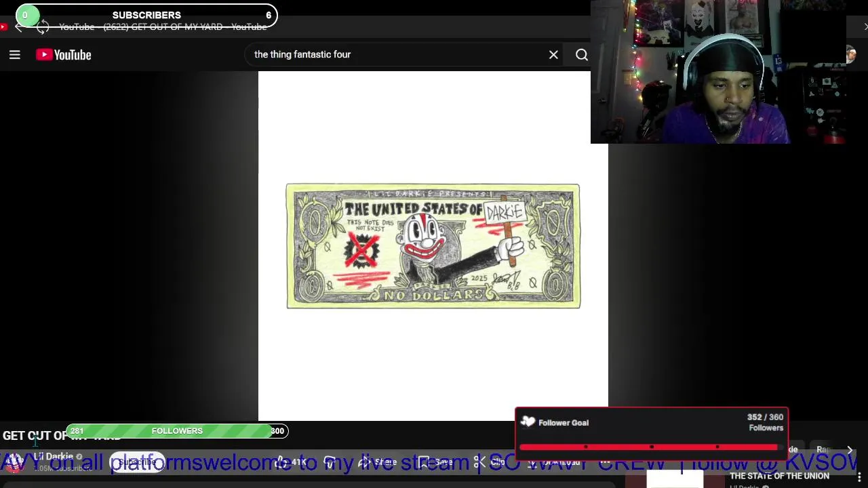Viewport: 868px width, 488px height.
Task: Open the YouTube hamburger guide menu
Action: pyautogui.click(x=14, y=55)
